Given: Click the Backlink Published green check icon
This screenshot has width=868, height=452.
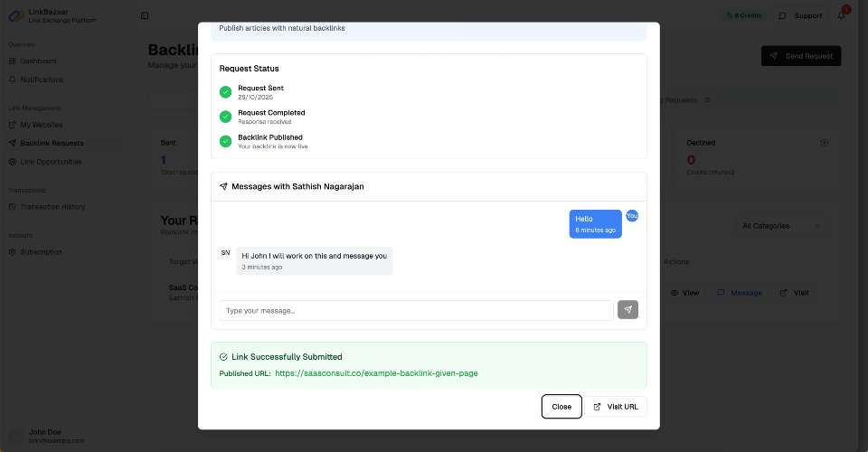Looking at the screenshot, I should 225,142.
